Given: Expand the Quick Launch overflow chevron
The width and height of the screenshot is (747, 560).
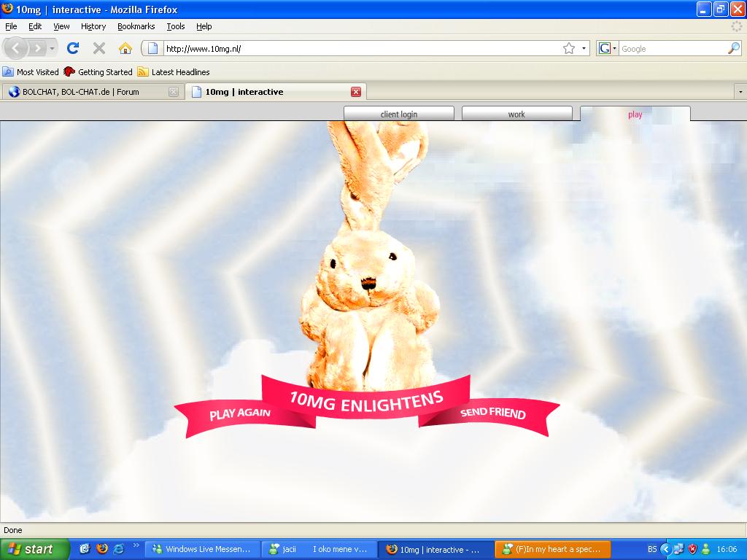Looking at the screenshot, I should click(x=136, y=545).
